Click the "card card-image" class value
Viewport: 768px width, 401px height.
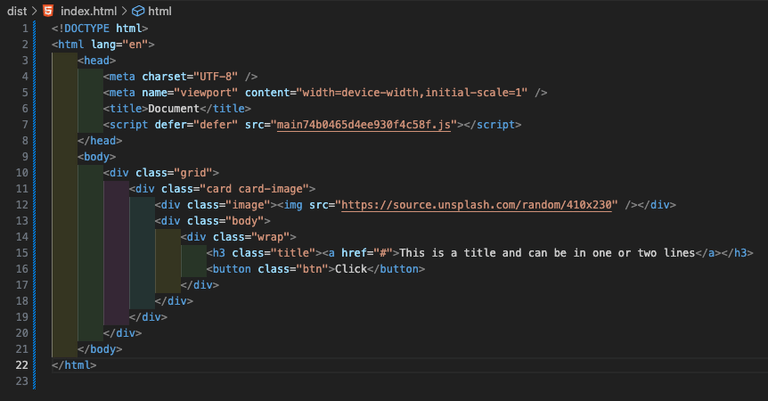pos(258,189)
